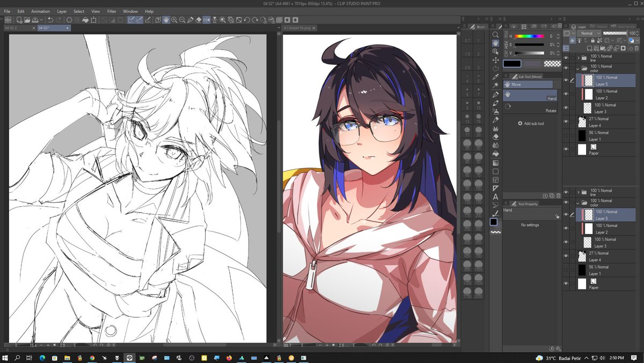Screen dimensions: 644x363
Task: Open the Filter menu
Action: tap(112, 11)
